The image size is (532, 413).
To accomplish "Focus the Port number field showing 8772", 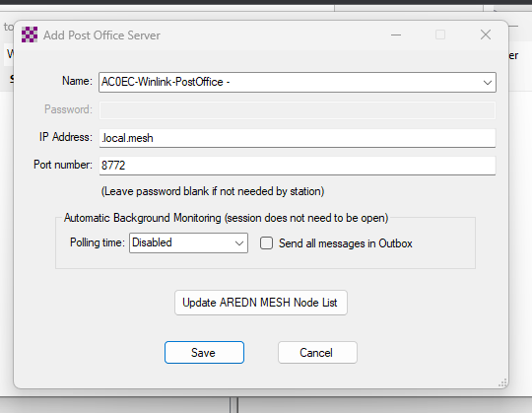I will click(x=298, y=166).
